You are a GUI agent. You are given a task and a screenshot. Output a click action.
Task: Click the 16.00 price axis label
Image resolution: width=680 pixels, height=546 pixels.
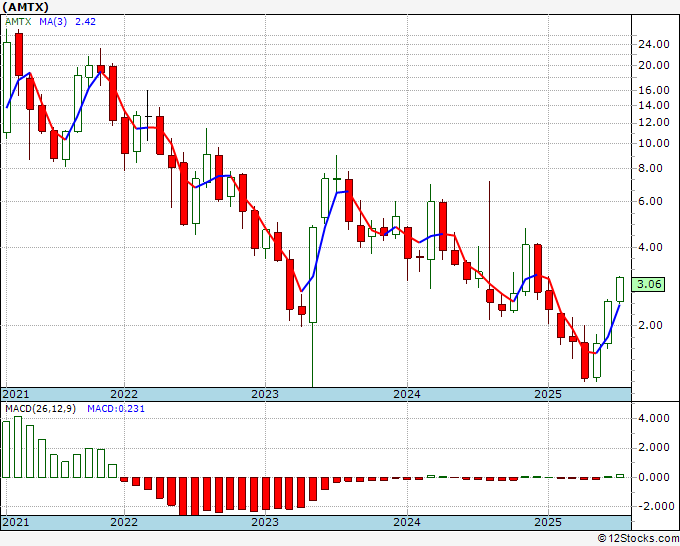[x=654, y=90]
